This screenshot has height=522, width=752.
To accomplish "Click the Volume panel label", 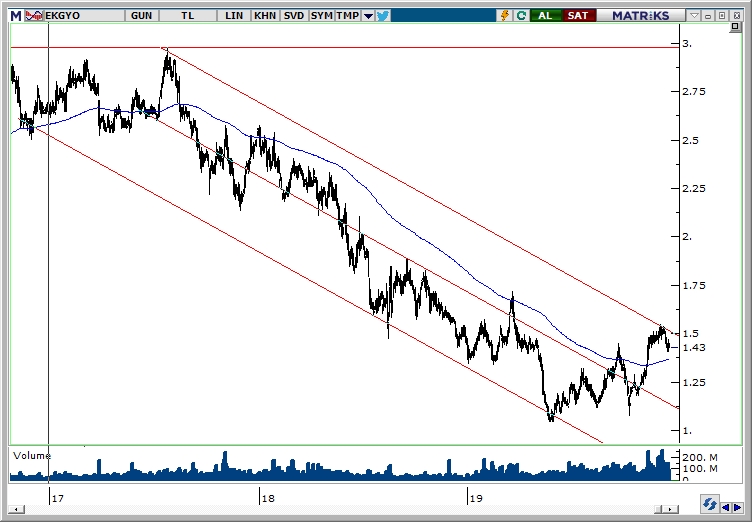I will click(32, 455).
